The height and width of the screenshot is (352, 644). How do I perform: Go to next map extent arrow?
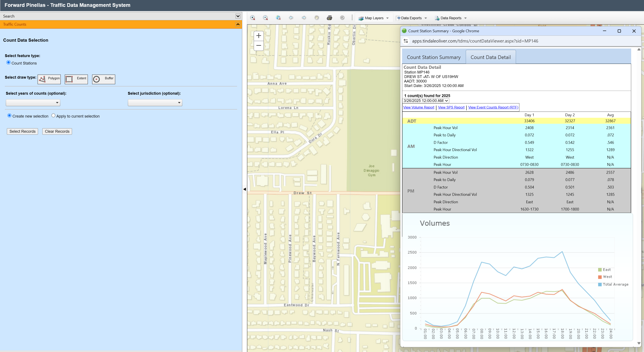click(304, 18)
